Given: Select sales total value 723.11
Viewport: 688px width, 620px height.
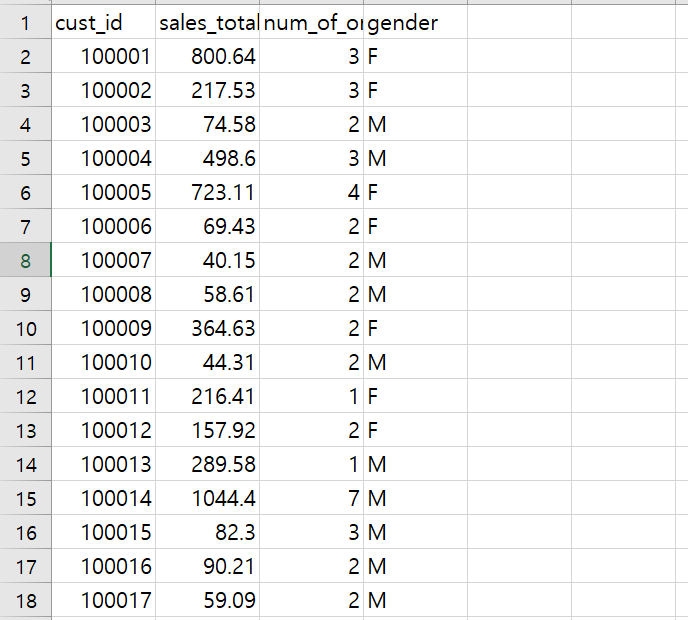Looking at the screenshot, I should coord(208,192).
